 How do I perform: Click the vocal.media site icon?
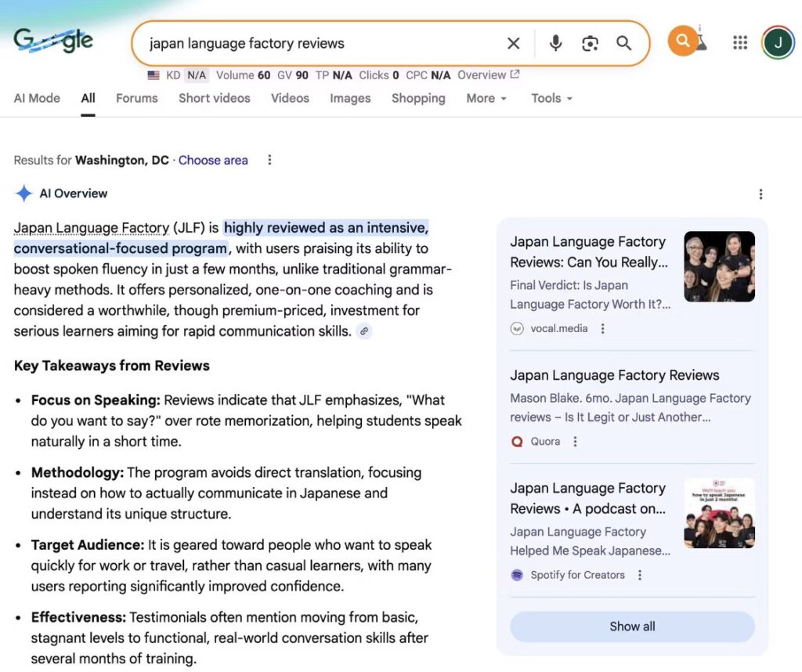coord(517,328)
